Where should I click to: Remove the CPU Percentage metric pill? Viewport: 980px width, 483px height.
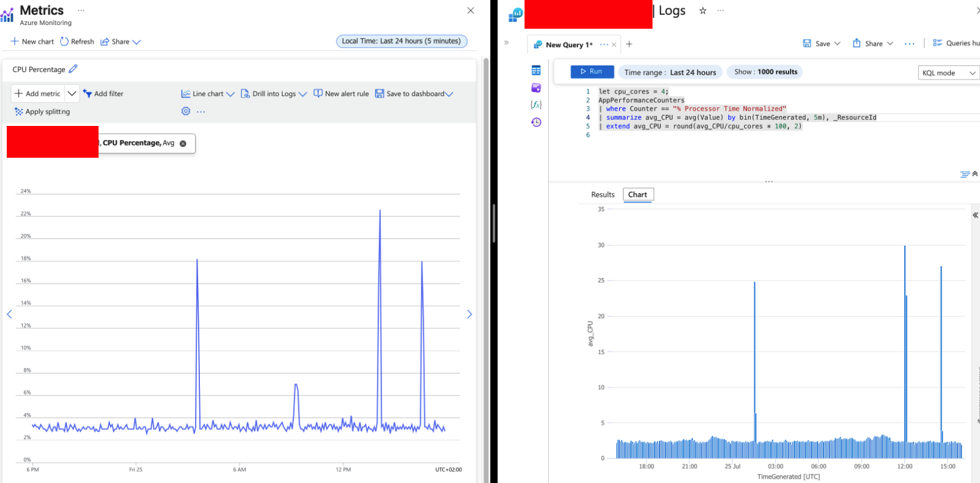[183, 144]
